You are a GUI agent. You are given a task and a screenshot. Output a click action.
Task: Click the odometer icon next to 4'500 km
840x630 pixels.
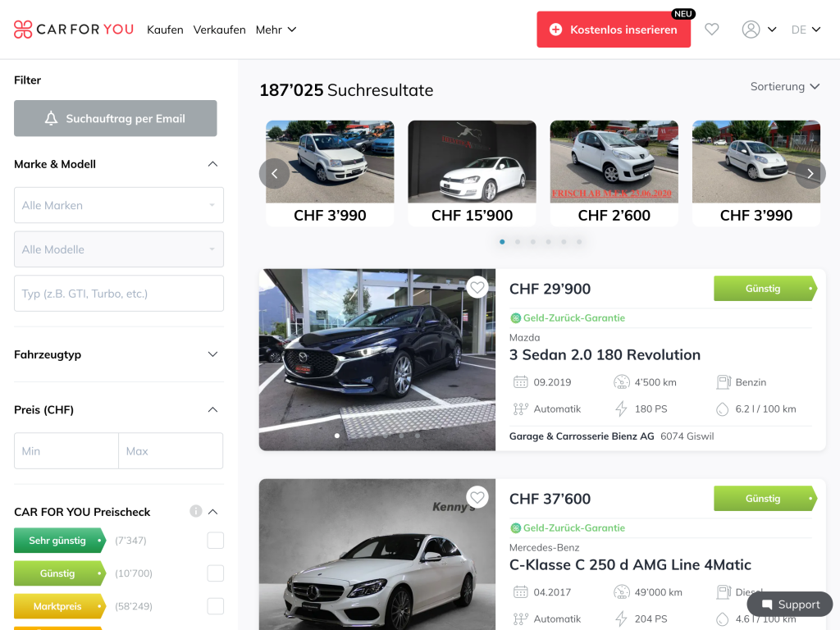tap(622, 382)
